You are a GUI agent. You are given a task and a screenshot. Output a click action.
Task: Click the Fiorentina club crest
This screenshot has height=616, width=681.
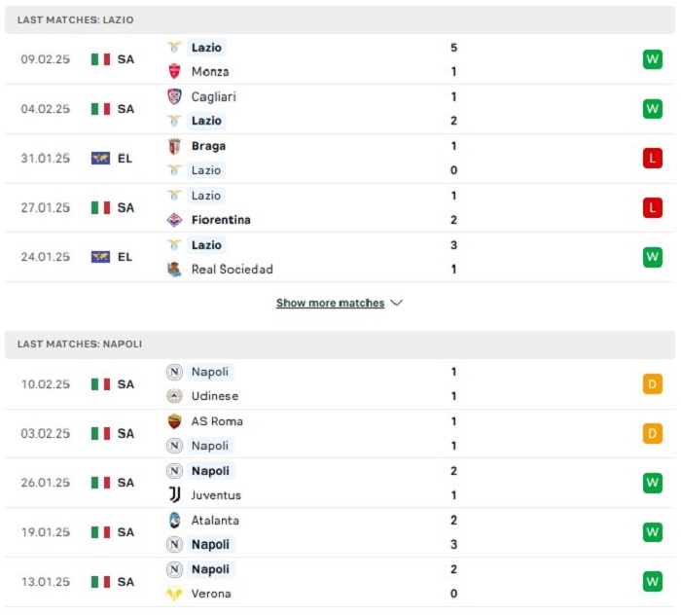point(174,220)
